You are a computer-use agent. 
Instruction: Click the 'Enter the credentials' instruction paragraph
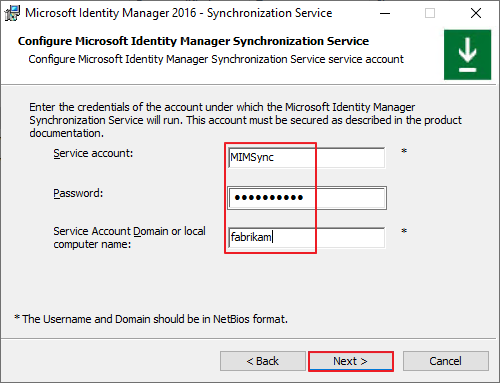[245, 120]
